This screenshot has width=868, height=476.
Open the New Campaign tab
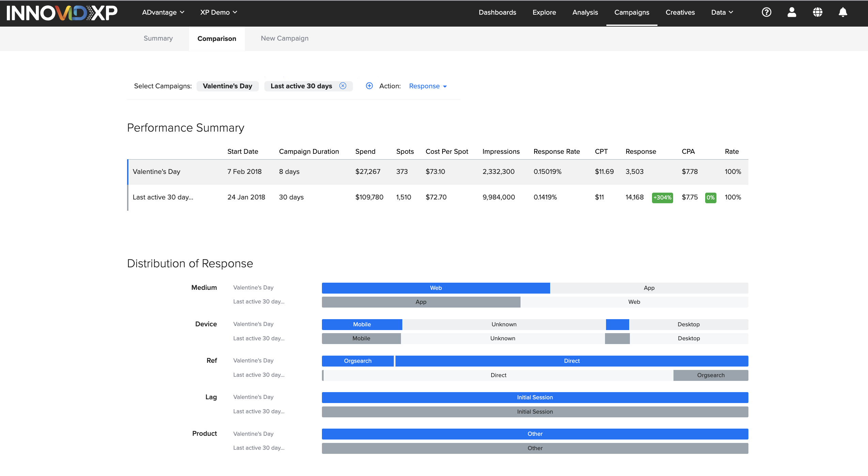click(x=284, y=39)
